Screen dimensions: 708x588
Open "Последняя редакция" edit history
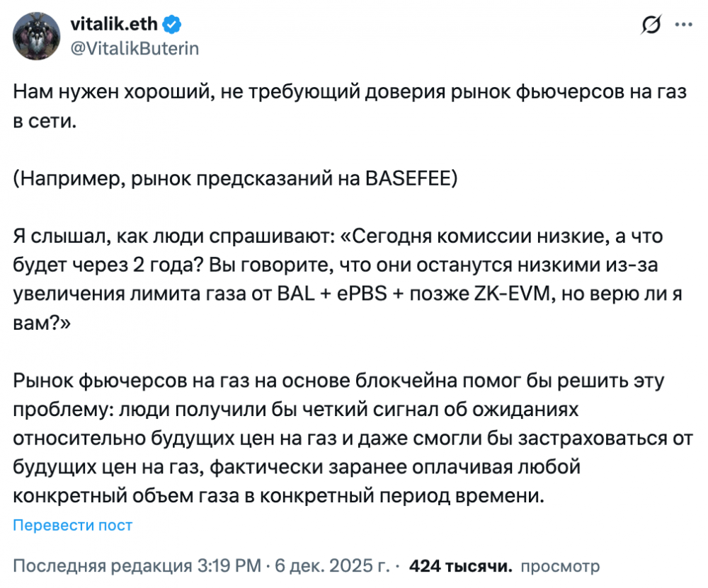[x=102, y=566]
